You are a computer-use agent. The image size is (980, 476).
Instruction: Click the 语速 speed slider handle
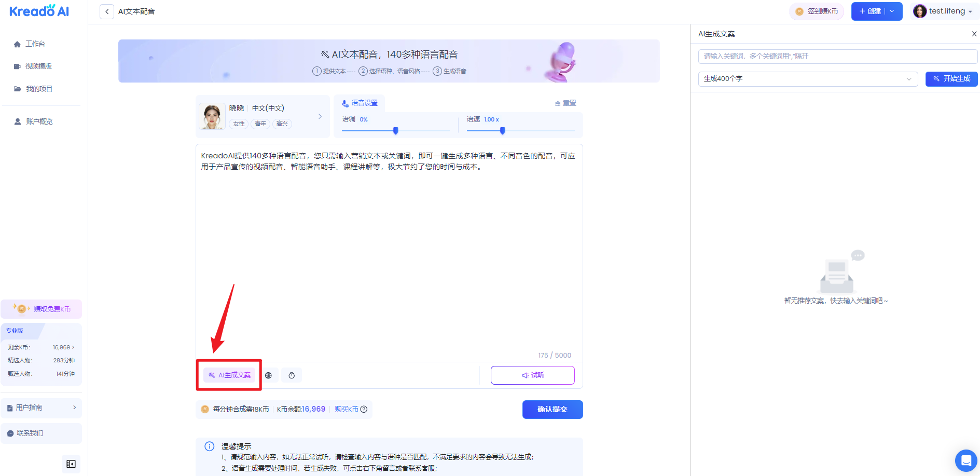[502, 131]
